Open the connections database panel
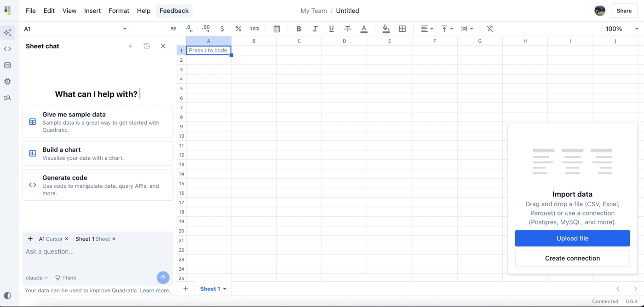 coord(7,65)
